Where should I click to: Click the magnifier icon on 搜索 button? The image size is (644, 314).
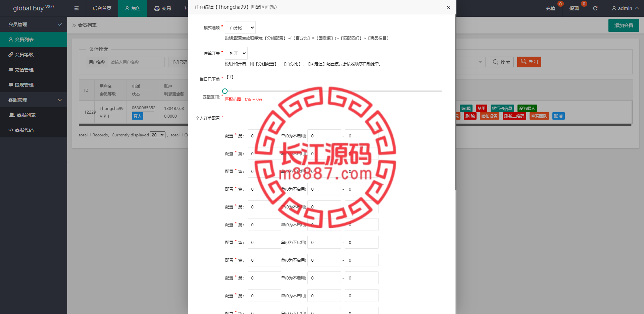[496, 62]
